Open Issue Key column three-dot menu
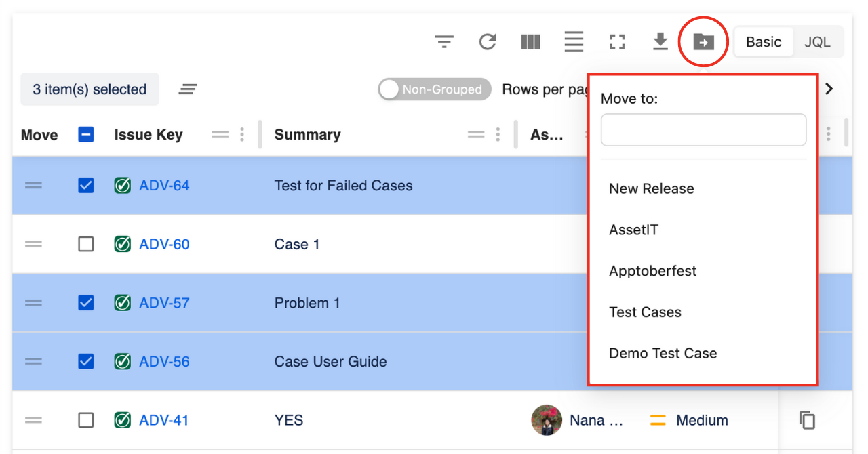This screenshot has width=868, height=454. (242, 135)
